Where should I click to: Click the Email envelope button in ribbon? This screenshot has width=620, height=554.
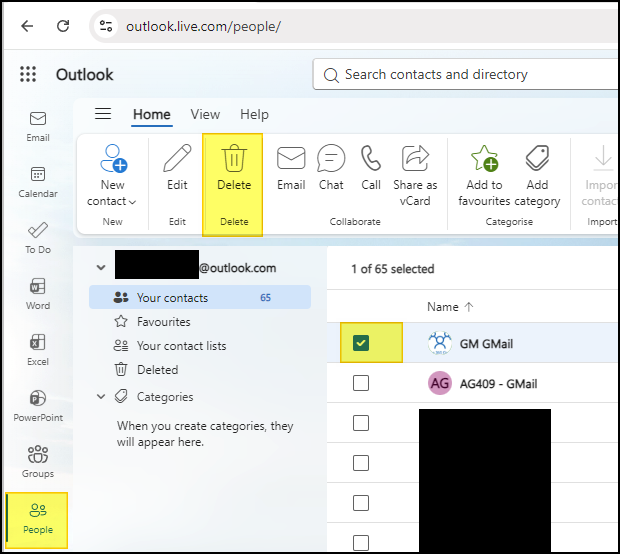[x=291, y=168]
